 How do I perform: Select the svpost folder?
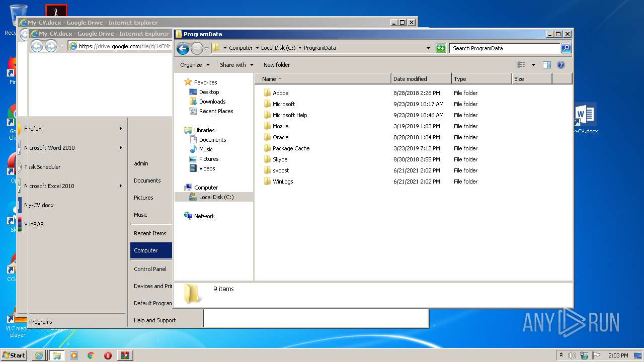click(x=276, y=170)
